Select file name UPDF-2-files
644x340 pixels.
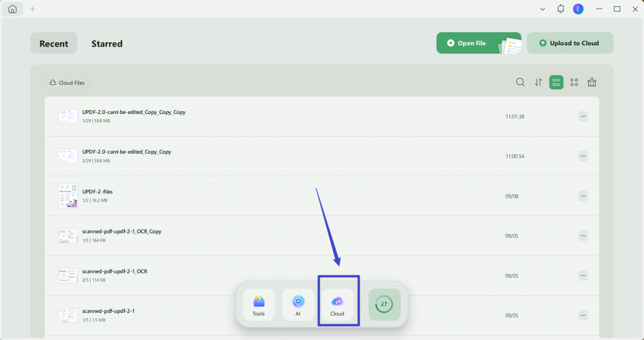[97, 191]
